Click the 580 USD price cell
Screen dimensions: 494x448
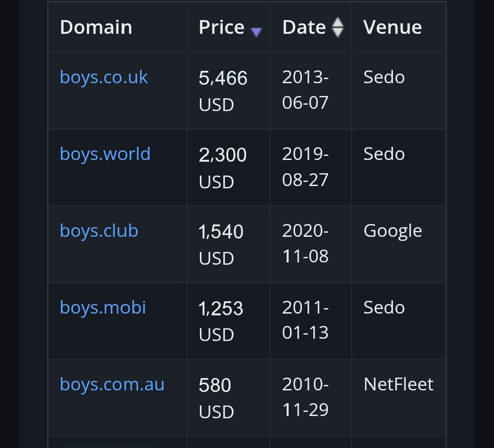pos(228,398)
